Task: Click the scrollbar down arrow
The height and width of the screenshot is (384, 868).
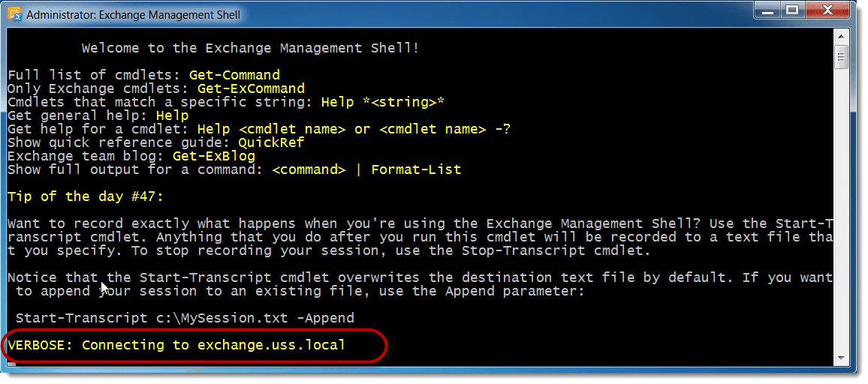Action: click(842, 358)
